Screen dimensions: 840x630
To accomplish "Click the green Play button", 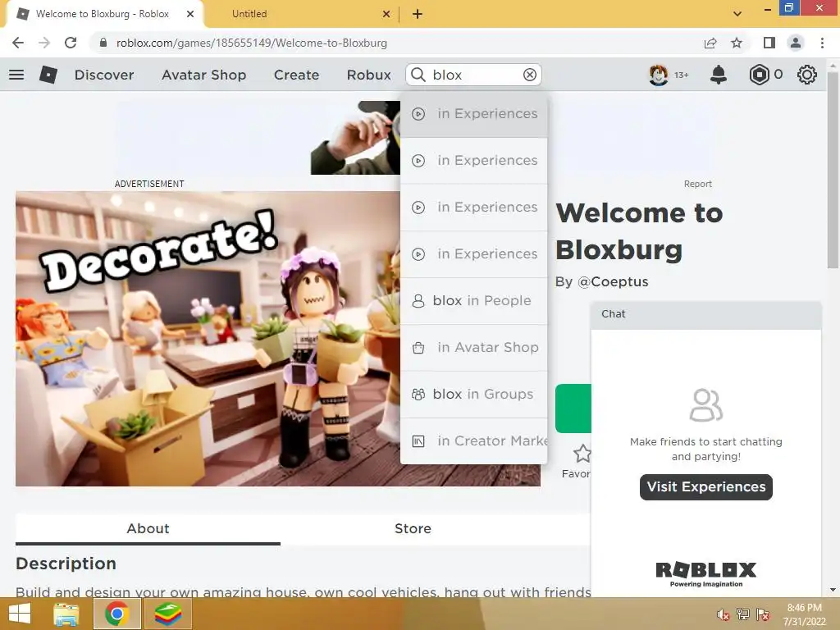I will (x=573, y=409).
